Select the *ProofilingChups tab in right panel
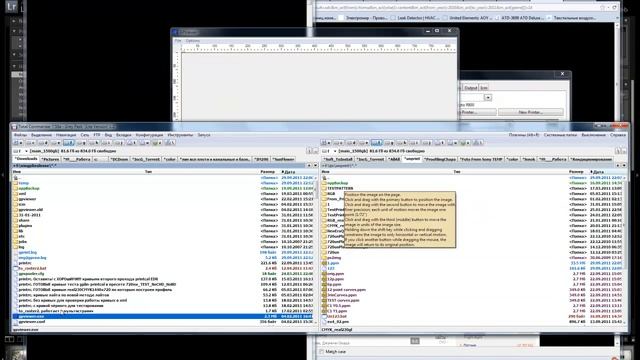This screenshot has width=640, height=360. [440, 159]
